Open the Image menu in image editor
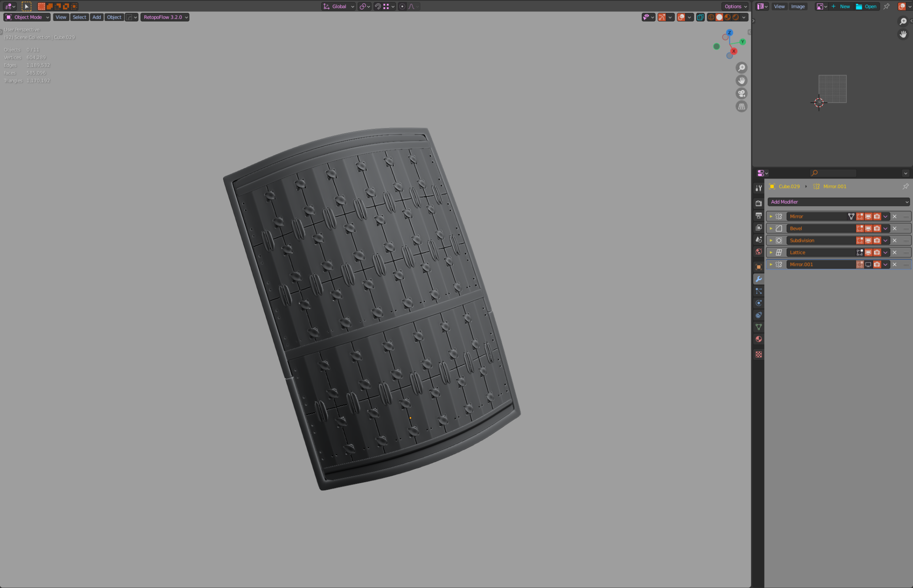The width and height of the screenshot is (913, 588). click(798, 6)
